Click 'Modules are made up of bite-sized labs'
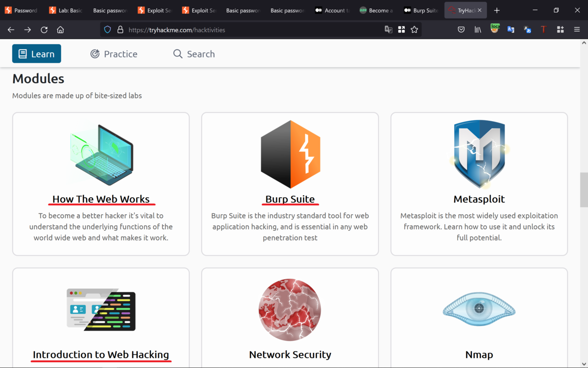This screenshot has width=588, height=368. 77,96
